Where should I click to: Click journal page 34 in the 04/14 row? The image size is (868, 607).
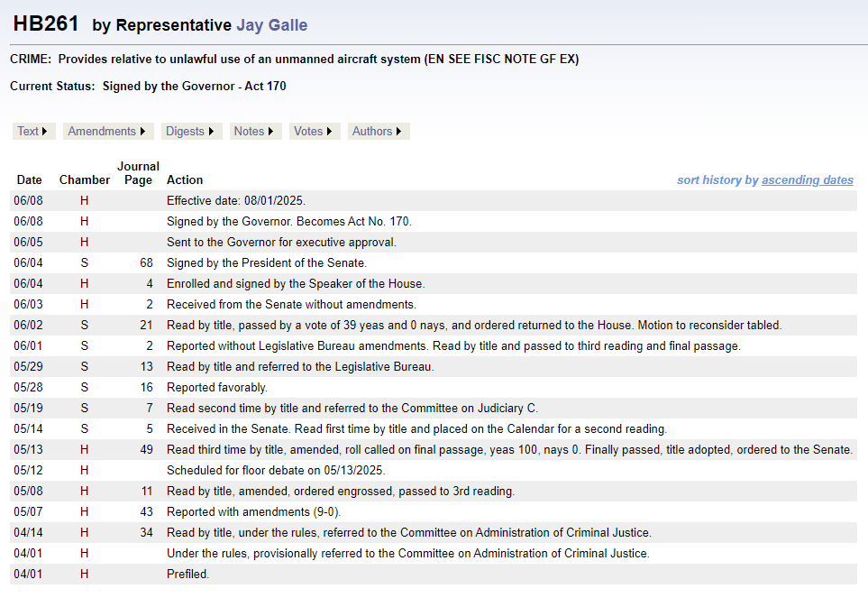pos(146,533)
